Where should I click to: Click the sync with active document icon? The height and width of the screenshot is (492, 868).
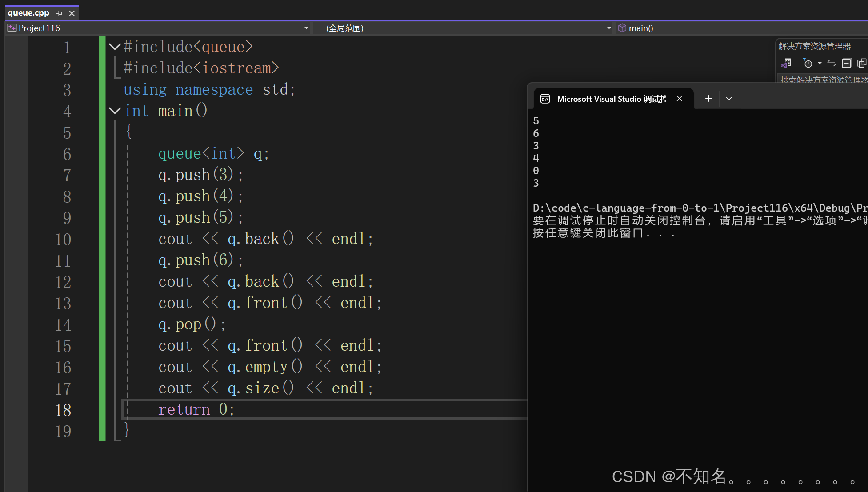(x=832, y=63)
